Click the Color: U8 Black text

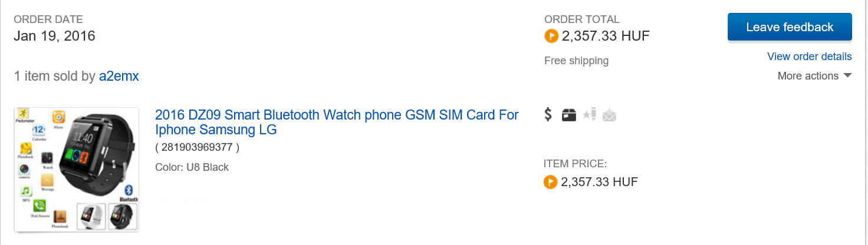pos(192,167)
